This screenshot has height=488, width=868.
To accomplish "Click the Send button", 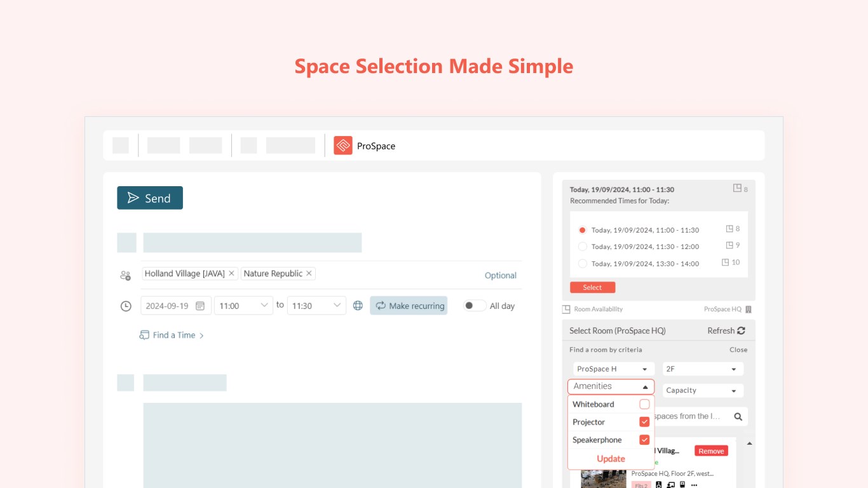I will [150, 198].
